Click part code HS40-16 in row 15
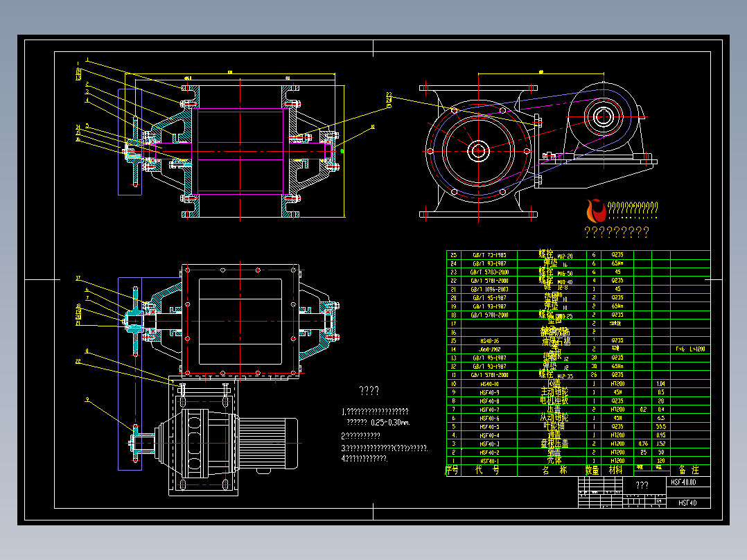Image resolution: width=747 pixels, height=560 pixels. 490,341
